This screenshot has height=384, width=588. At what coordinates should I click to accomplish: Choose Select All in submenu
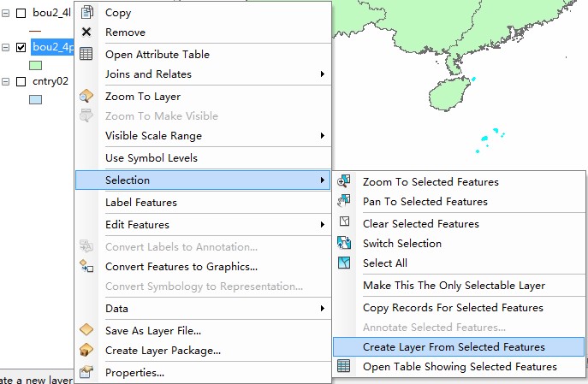[x=459, y=263]
